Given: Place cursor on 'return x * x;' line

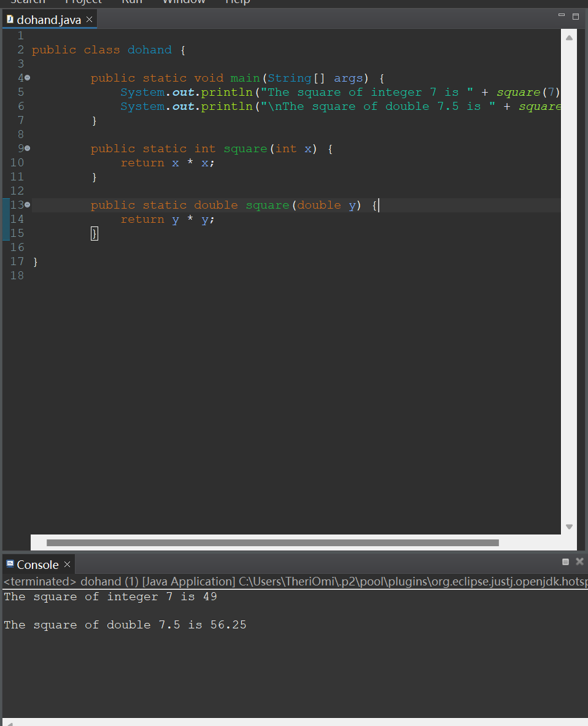Looking at the screenshot, I should click(x=168, y=163).
